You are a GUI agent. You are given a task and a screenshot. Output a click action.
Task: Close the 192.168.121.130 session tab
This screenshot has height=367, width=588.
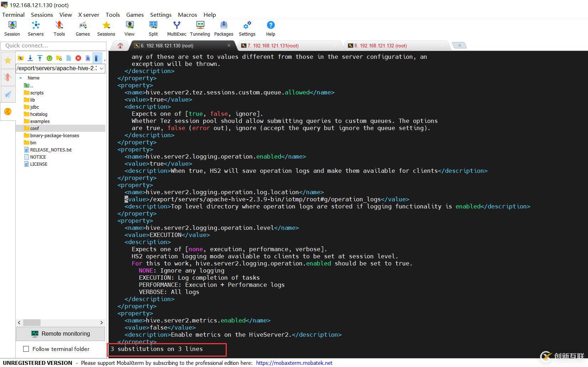(229, 45)
